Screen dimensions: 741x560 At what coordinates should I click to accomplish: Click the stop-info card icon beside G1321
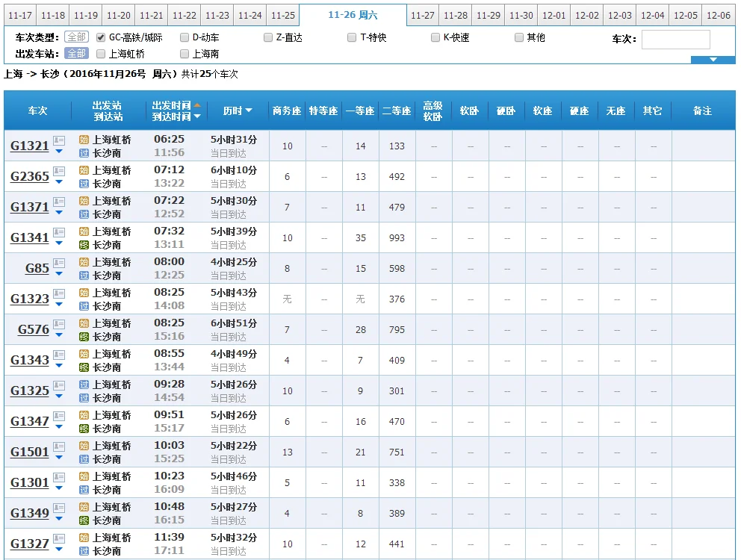[x=60, y=140]
